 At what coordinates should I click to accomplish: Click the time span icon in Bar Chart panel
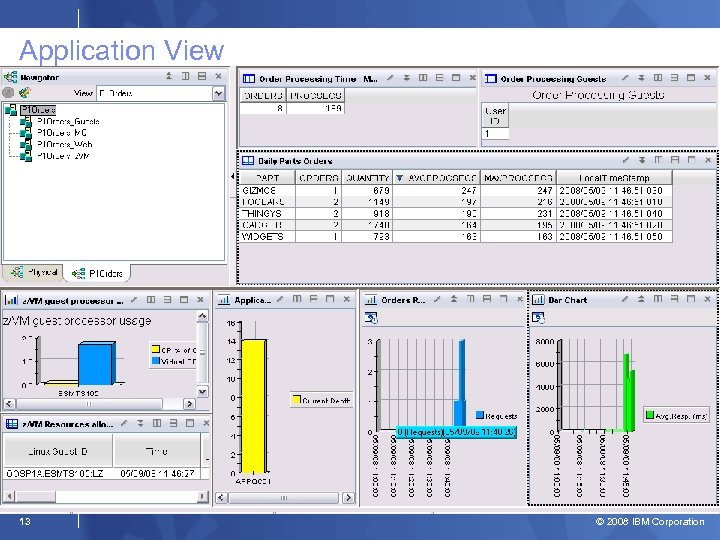tap(538, 317)
